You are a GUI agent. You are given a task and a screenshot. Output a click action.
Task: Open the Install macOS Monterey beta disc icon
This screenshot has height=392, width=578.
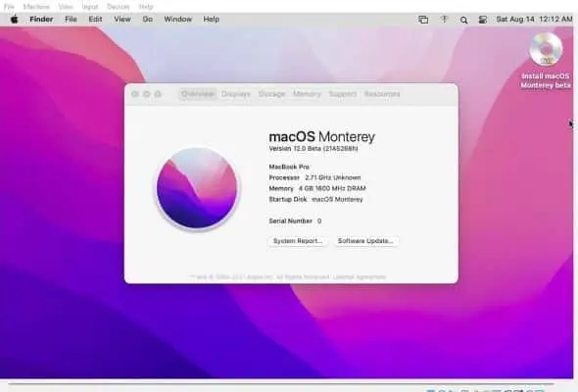click(546, 49)
